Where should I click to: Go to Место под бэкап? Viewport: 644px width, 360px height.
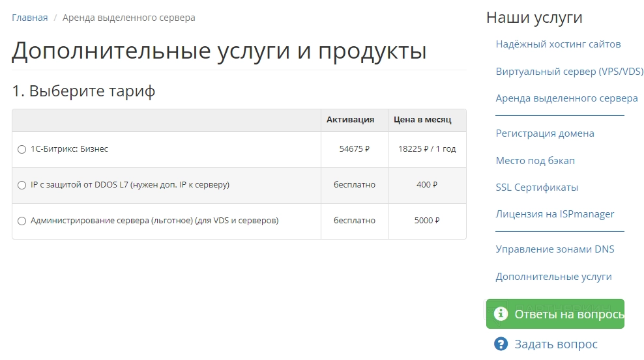point(535,161)
